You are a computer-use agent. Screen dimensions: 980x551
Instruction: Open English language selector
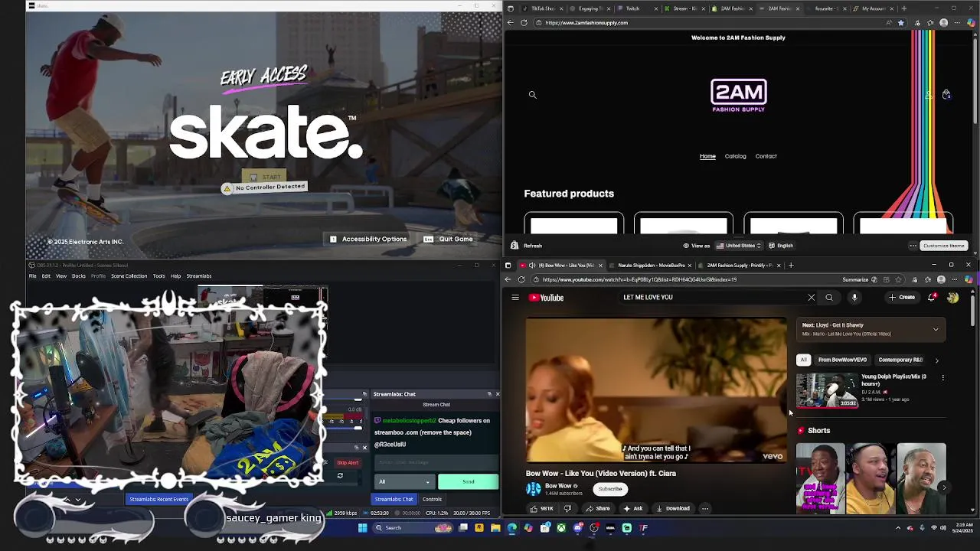(x=781, y=246)
